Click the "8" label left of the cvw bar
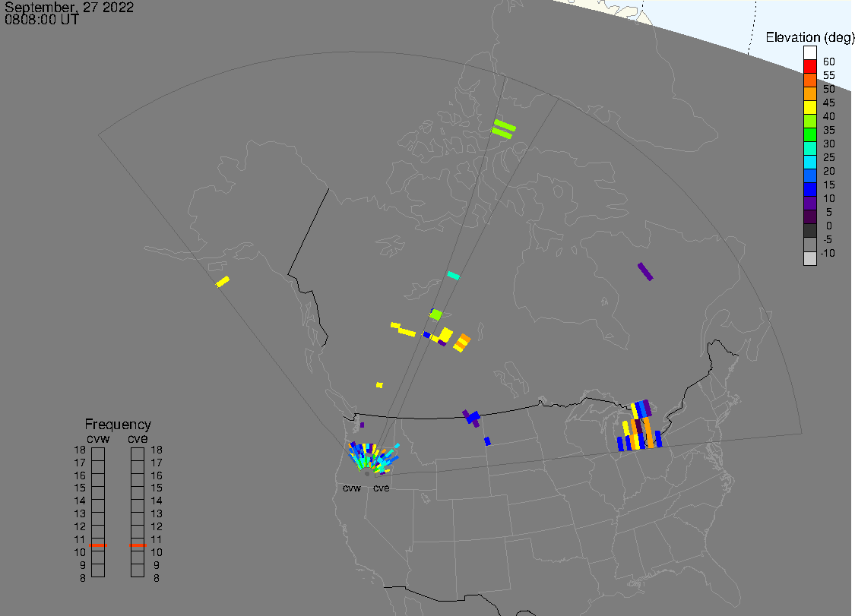The height and width of the screenshot is (616, 855). coord(83,578)
